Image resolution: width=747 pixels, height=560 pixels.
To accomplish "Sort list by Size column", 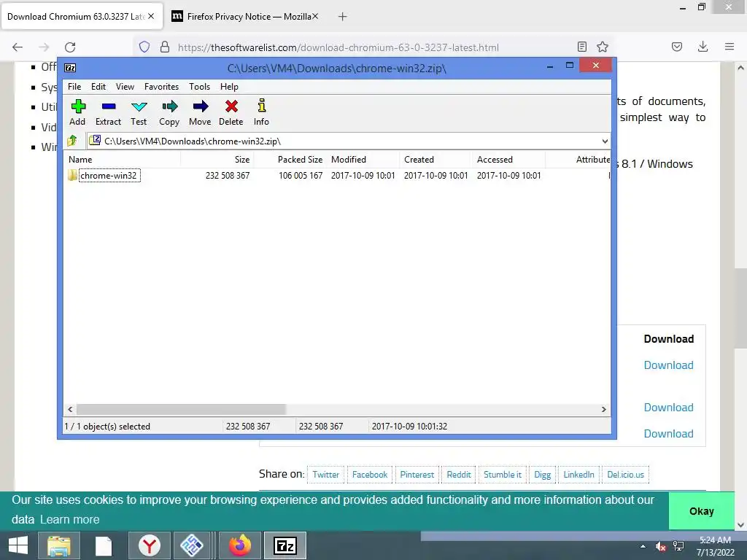I will pyautogui.click(x=217, y=160).
